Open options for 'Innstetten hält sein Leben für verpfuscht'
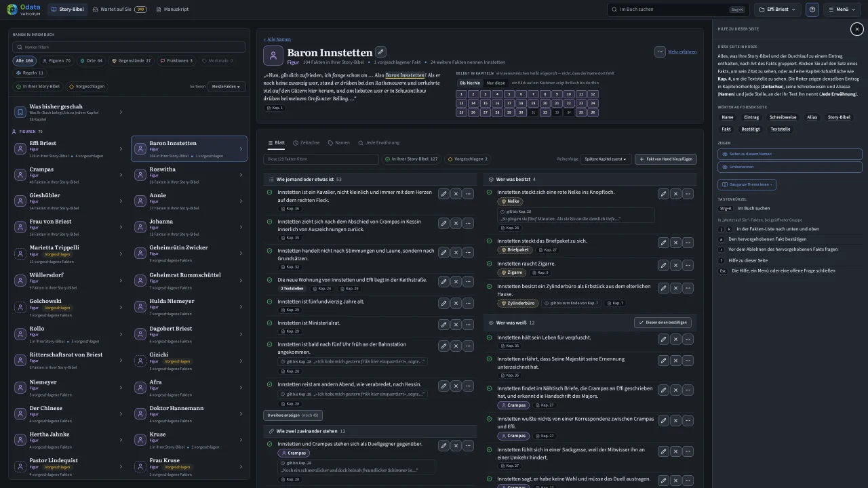Screen dimensions: 868x488 [688, 339]
